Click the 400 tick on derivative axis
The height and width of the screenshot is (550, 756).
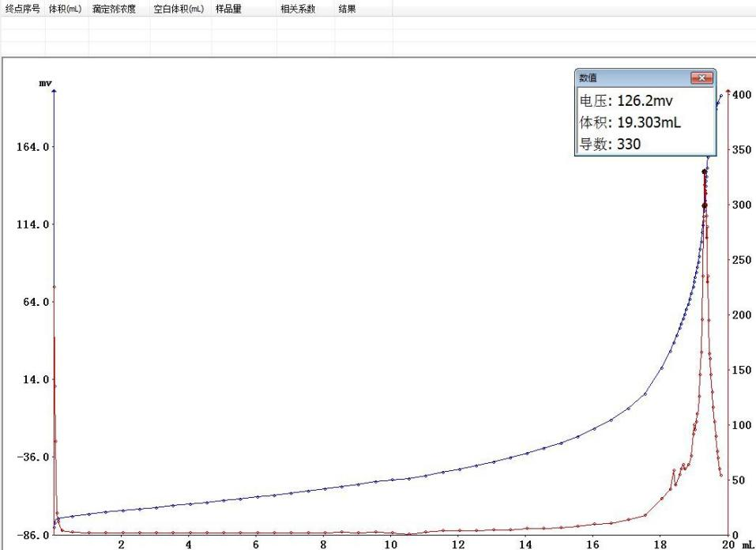click(741, 95)
